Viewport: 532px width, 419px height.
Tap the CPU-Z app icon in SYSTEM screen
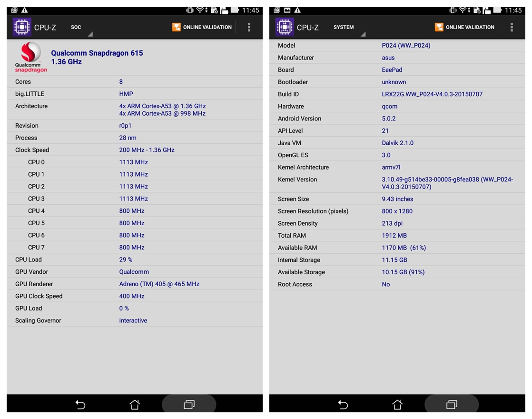tap(285, 27)
